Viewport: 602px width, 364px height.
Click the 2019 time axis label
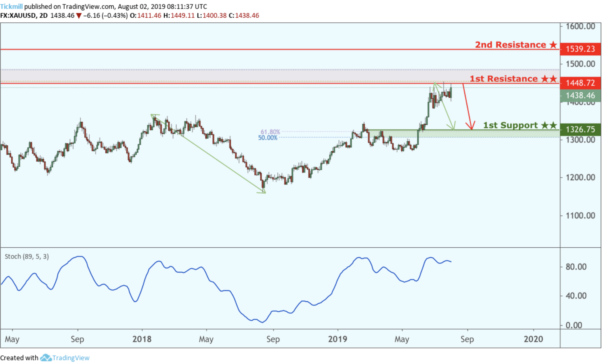pos(337,339)
